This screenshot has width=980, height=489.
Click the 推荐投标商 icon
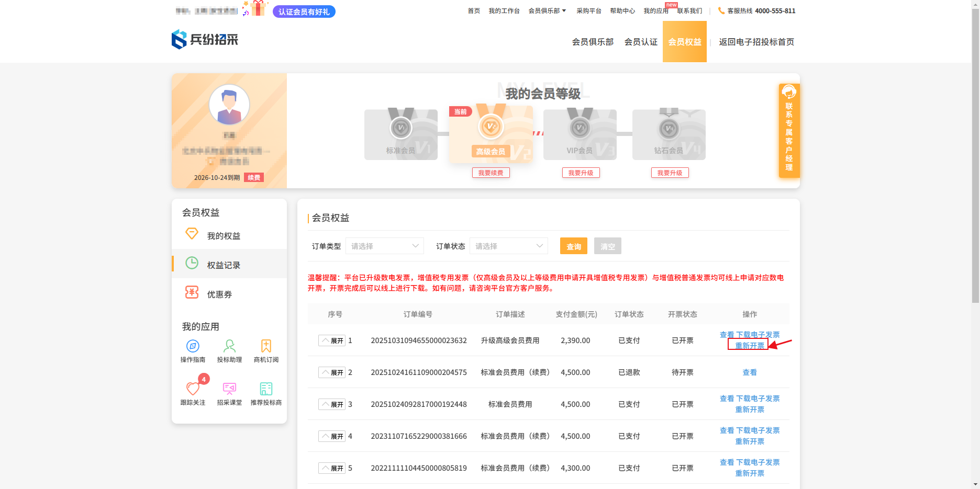tap(266, 389)
